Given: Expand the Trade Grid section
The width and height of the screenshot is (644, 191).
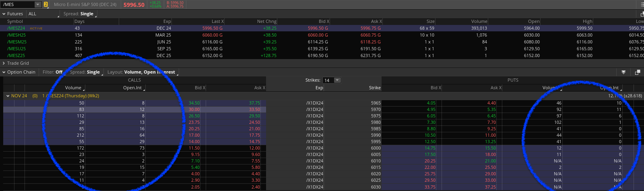Looking at the screenshot, I should [4, 63].
